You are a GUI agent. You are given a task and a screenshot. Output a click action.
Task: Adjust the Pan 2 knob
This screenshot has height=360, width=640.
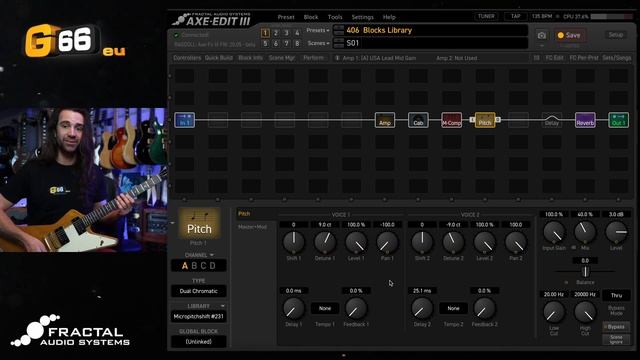tap(516, 242)
